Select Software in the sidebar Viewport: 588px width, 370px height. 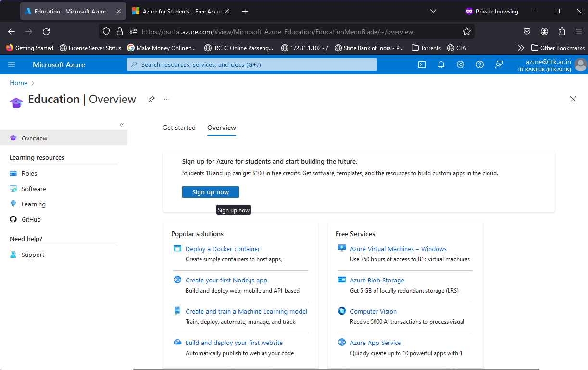tap(34, 189)
